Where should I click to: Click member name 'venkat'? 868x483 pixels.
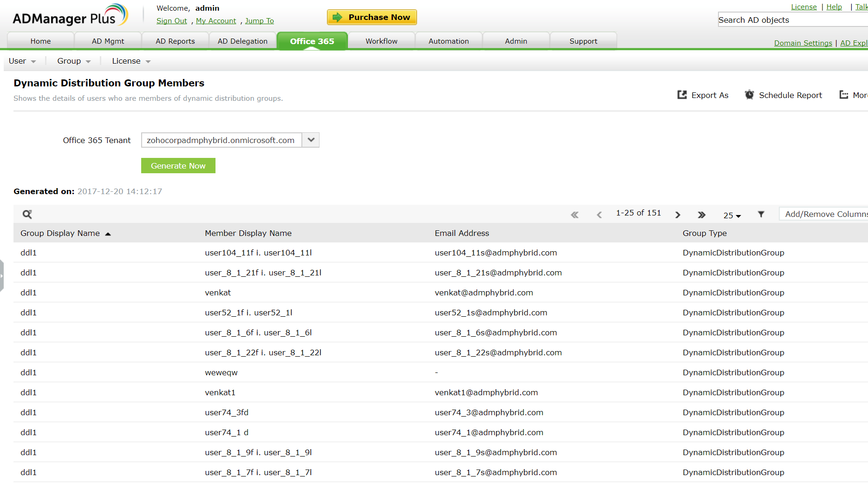(x=218, y=293)
